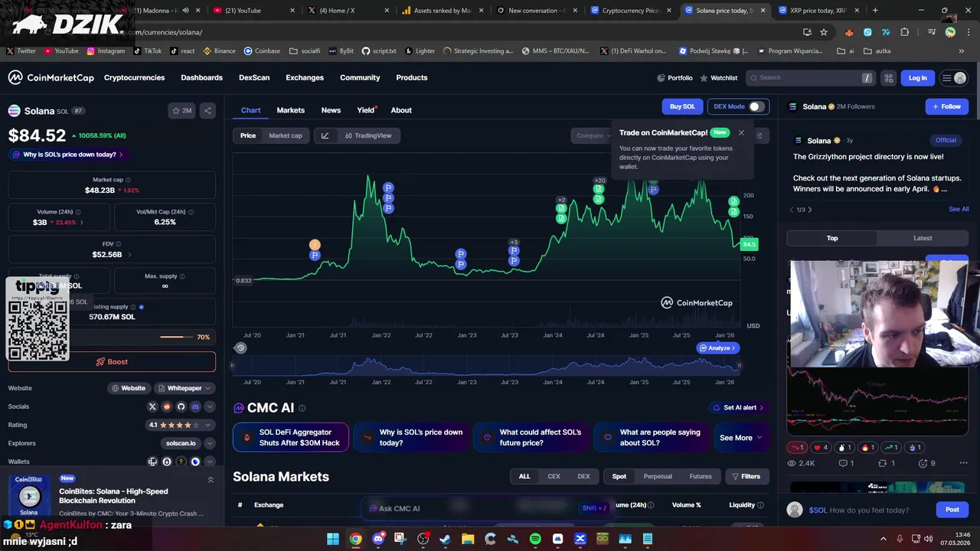Image resolution: width=980 pixels, height=551 pixels.
Task: Open Solana X social link
Action: click(152, 406)
